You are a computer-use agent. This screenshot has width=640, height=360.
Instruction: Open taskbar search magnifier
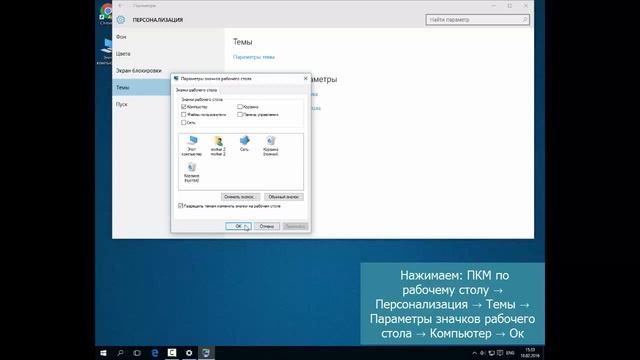point(120,353)
